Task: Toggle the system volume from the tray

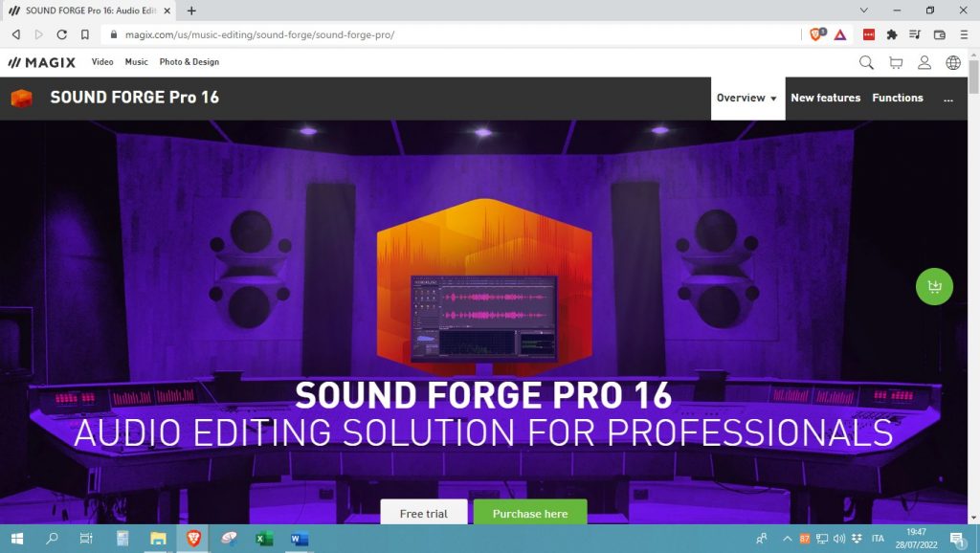Action: tap(838, 538)
